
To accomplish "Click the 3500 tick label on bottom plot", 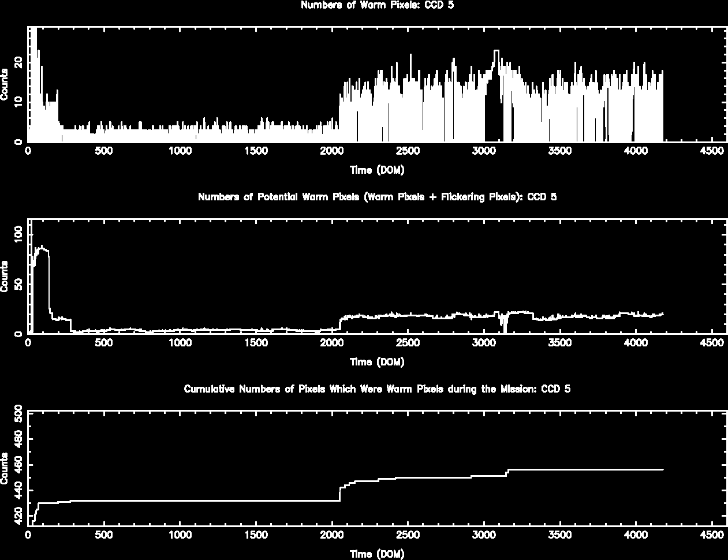I will 560,535.
